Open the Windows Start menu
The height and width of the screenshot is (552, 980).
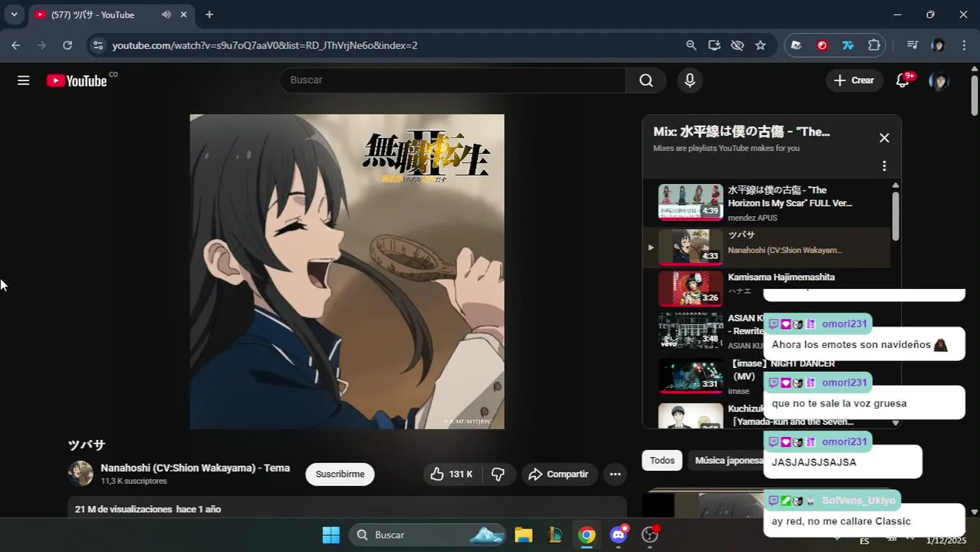pos(331,535)
